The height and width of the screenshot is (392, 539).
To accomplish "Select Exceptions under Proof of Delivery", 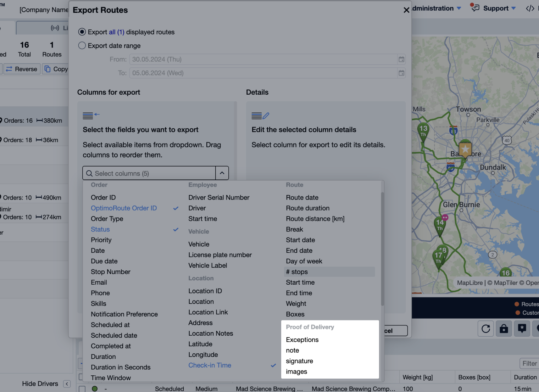I will [x=302, y=340].
